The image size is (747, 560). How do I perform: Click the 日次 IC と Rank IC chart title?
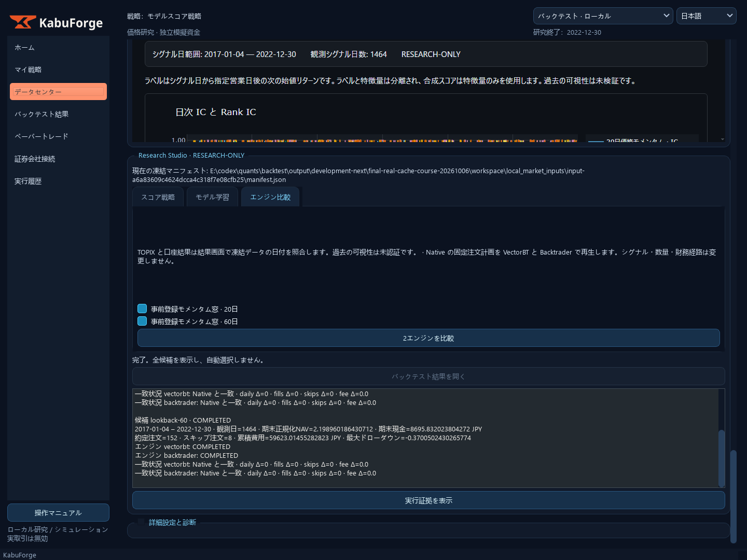tap(216, 112)
